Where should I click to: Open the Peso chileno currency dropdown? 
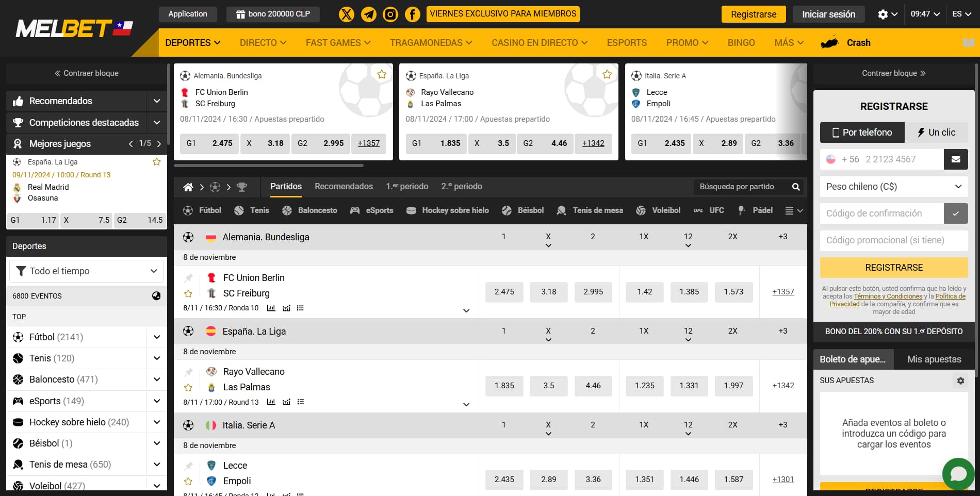[x=893, y=187]
